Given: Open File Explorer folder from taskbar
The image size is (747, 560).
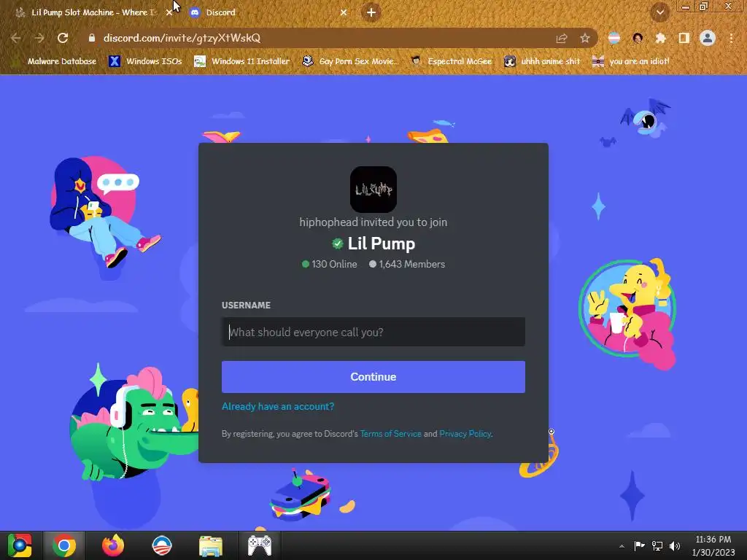Looking at the screenshot, I should [211, 545].
